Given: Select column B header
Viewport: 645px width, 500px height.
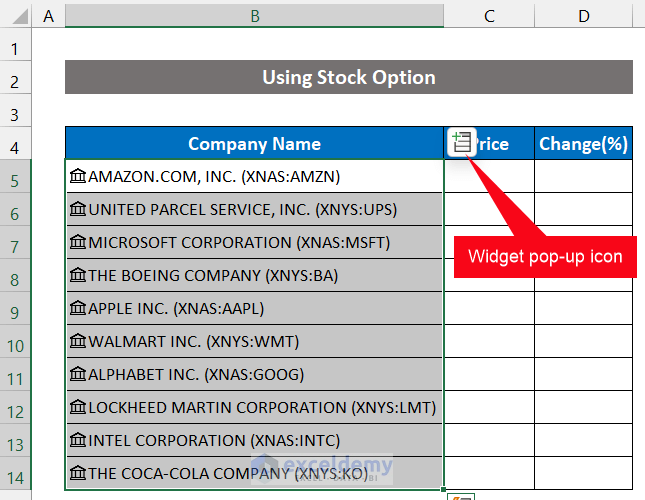Looking at the screenshot, I should point(255,15).
